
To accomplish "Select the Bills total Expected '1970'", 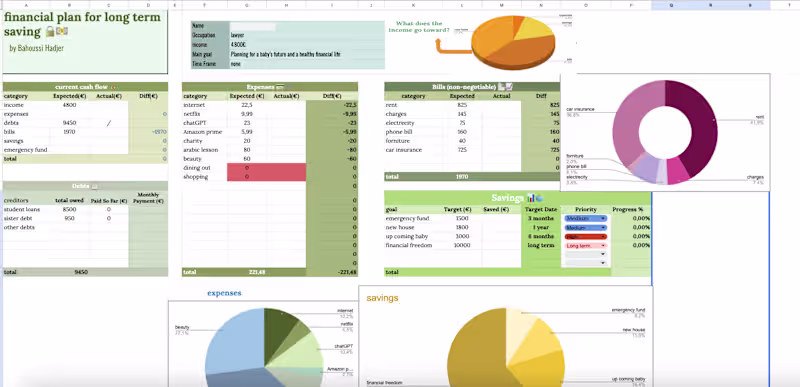I will (462, 177).
